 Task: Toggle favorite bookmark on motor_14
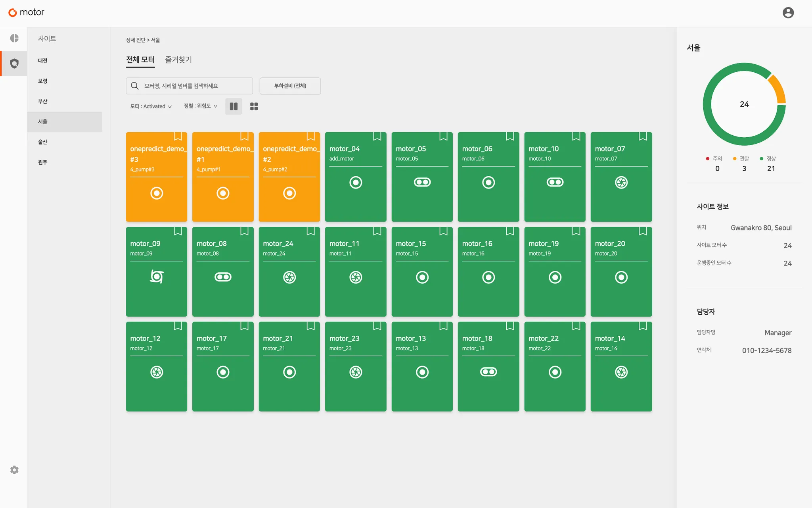point(643,326)
